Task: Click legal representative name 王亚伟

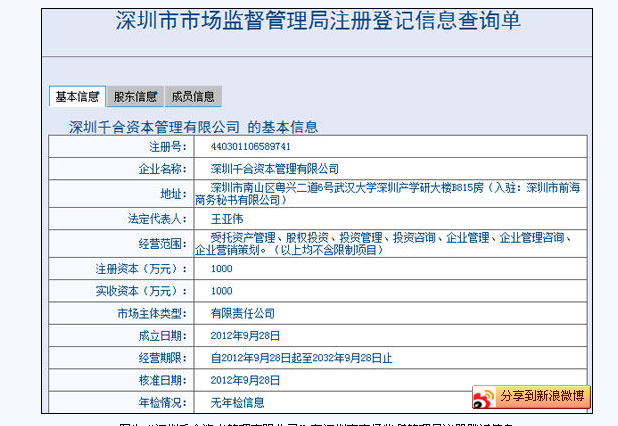Action: click(x=227, y=218)
